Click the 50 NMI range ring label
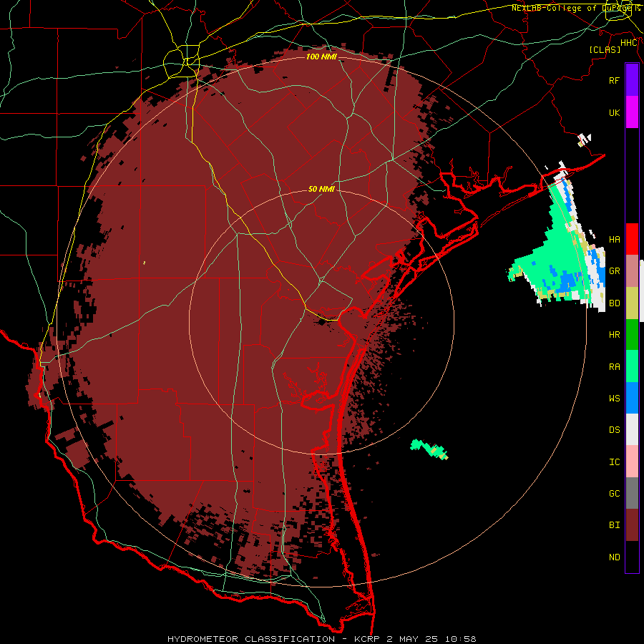 321,190
